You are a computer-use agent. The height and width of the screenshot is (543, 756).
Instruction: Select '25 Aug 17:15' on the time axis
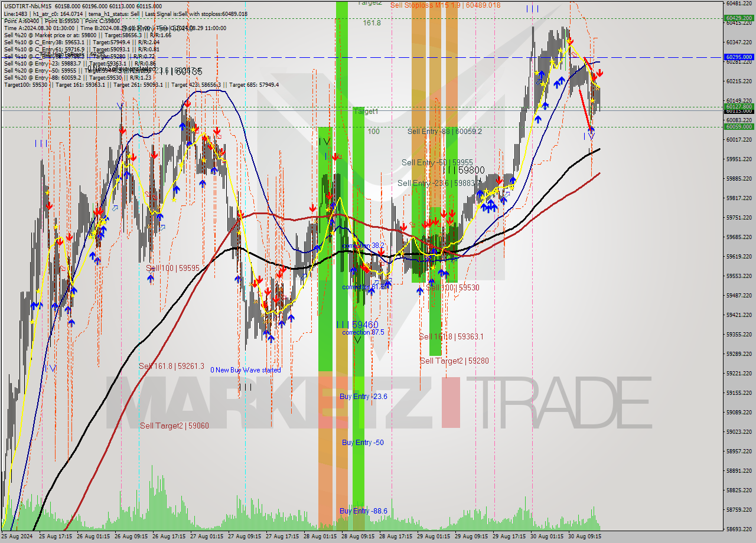click(x=56, y=537)
